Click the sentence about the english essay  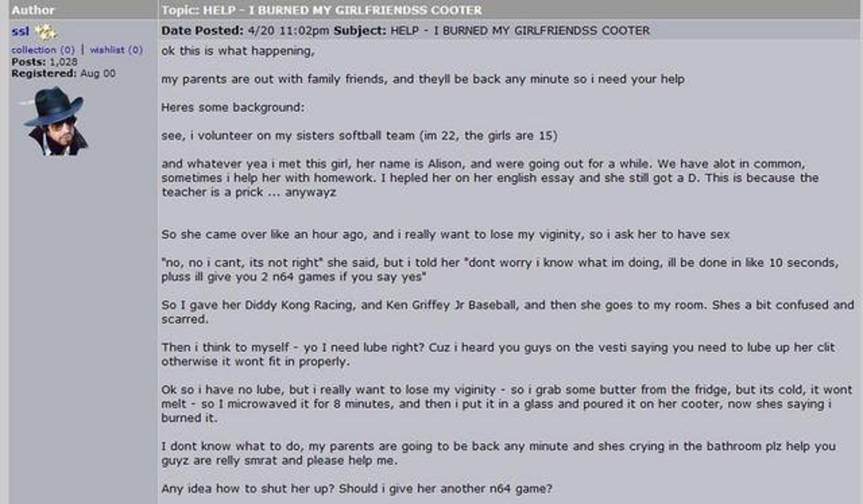(x=490, y=178)
